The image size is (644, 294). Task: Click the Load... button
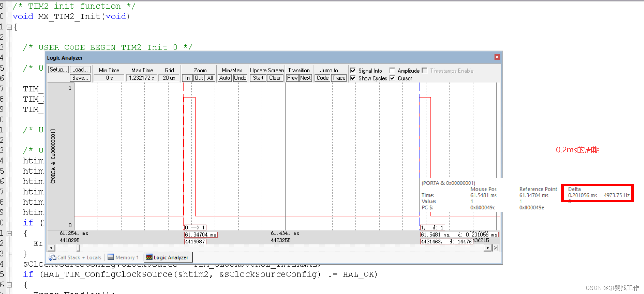click(80, 69)
